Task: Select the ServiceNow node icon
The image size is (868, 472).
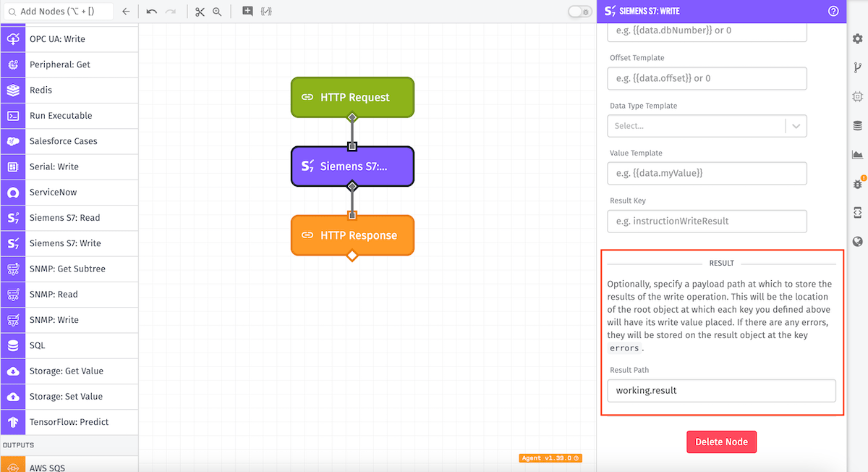Action: (x=13, y=193)
